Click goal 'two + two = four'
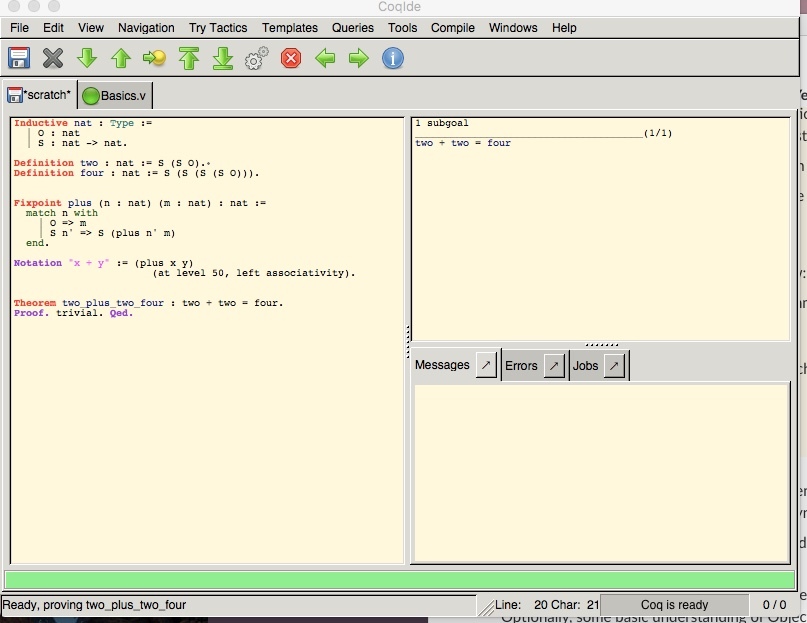 (463, 143)
